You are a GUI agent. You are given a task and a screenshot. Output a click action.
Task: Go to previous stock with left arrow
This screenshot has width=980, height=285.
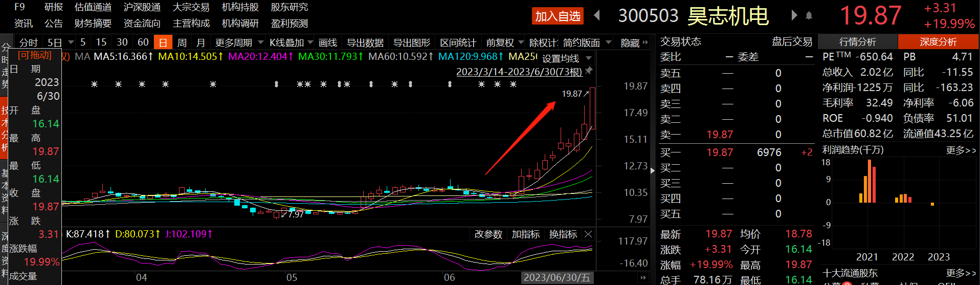pos(596,15)
